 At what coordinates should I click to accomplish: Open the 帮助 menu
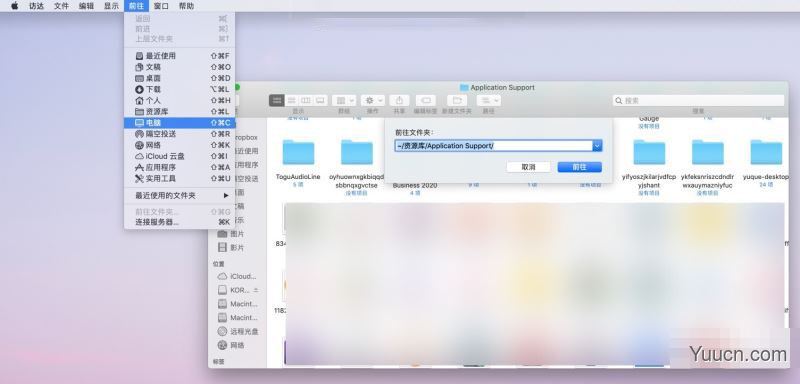pyautogui.click(x=186, y=6)
